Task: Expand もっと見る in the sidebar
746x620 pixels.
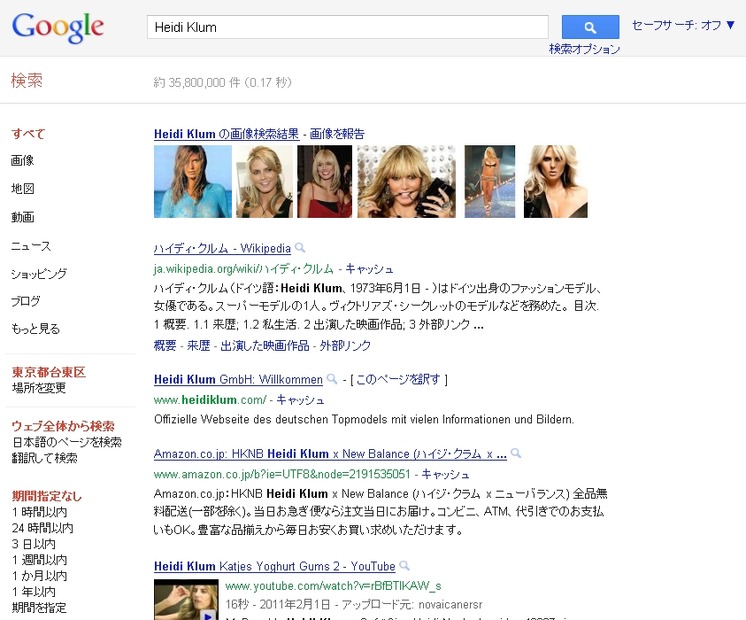Action: tap(36, 328)
